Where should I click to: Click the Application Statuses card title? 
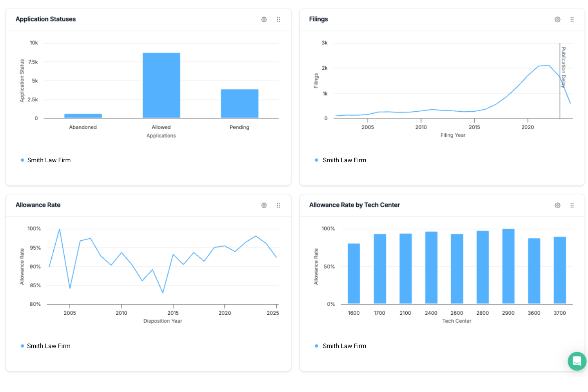pyautogui.click(x=45, y=19)
